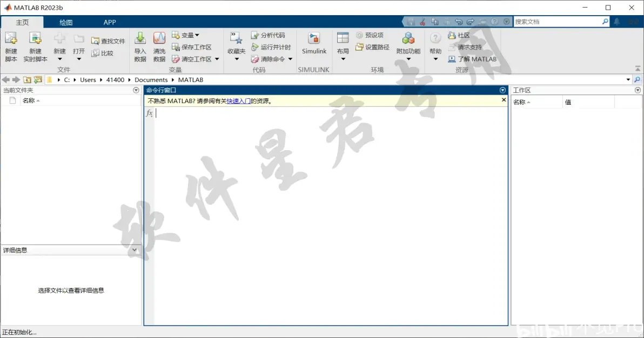
Task: Open the address bar history dropdown
Action: 628,80
